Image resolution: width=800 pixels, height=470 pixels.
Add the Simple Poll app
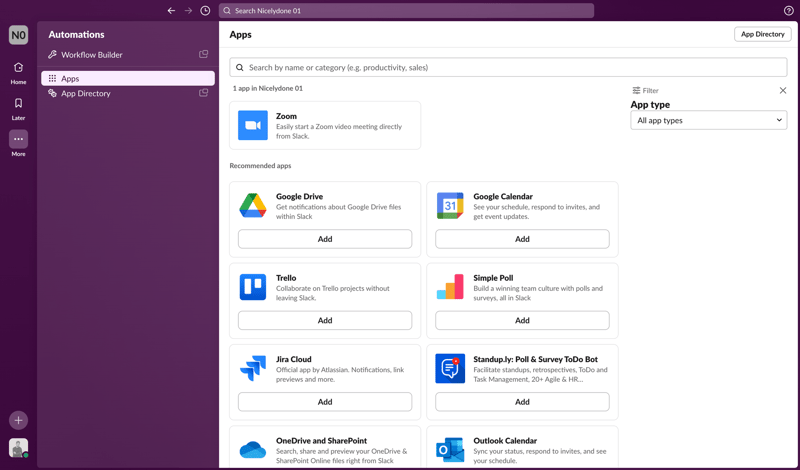point(522,320)
